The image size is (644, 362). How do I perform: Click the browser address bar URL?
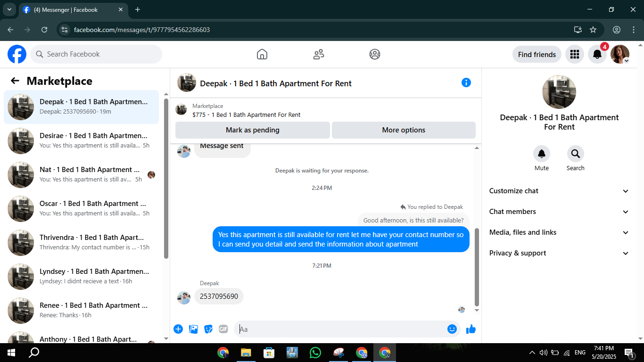(142, 30)
